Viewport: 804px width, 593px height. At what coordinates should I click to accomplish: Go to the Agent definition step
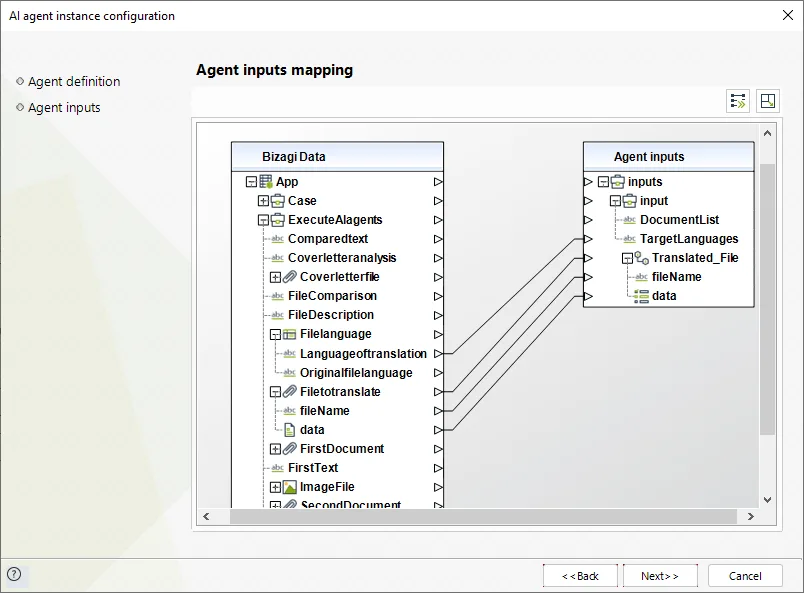pos(74,81)
